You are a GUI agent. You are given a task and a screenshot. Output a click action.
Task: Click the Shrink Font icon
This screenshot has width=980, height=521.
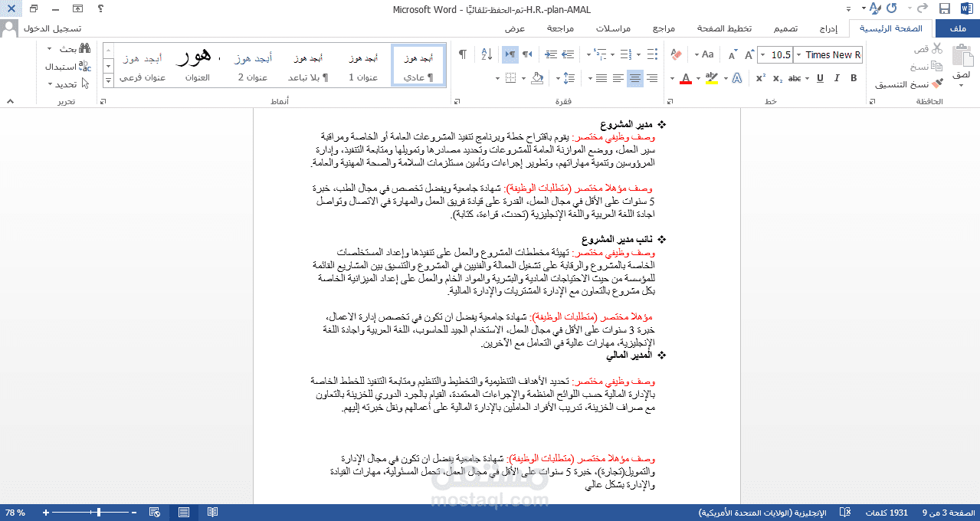[x=733, y=54]
